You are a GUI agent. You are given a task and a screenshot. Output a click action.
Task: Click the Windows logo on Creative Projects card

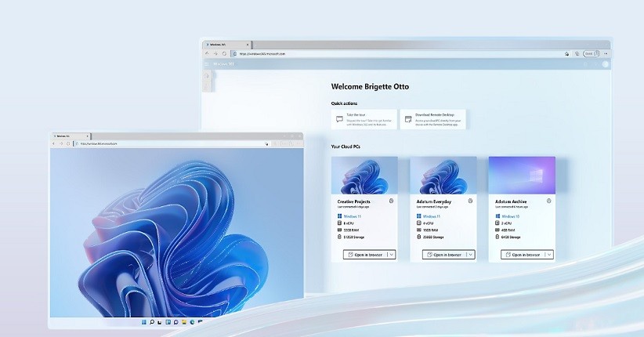(x=340, y=216)
